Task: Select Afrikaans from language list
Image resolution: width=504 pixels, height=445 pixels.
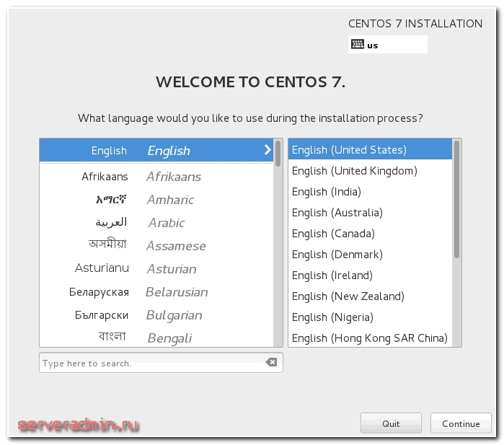Action: click(x=156, y=177)
